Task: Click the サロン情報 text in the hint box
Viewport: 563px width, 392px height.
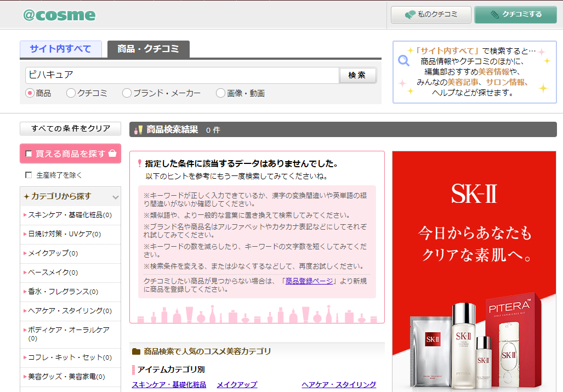Action: pyautogui.click(x=505, y=82)
